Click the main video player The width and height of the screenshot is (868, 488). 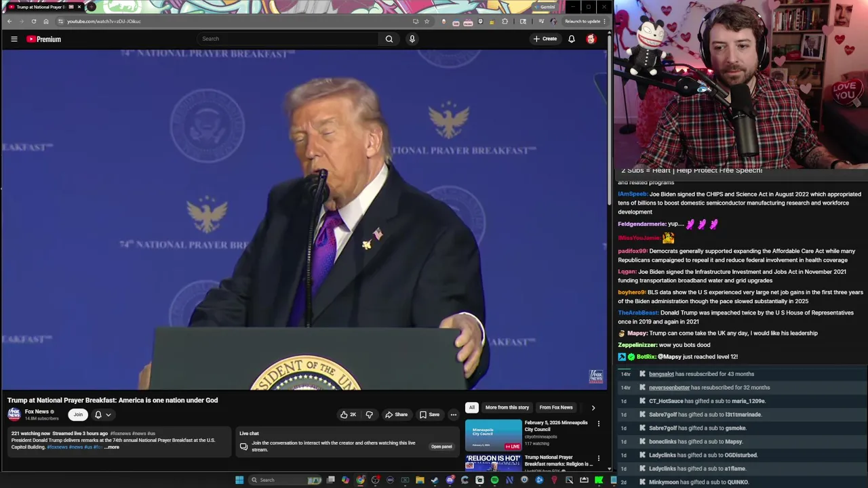304,220
